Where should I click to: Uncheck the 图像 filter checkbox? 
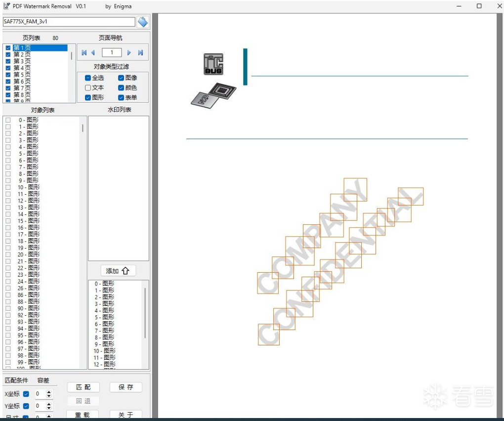pyautogui.click(x=121, y=78)
